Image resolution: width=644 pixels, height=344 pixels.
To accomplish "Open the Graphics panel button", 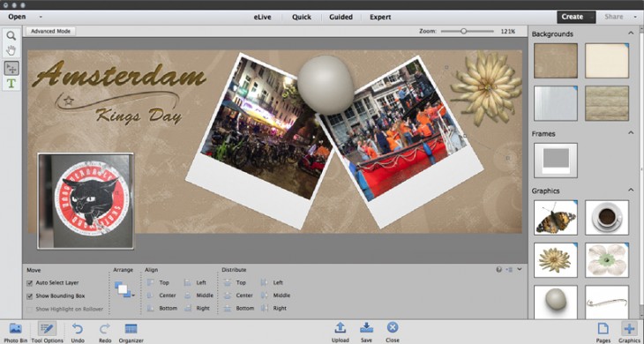I will point(629,333).
